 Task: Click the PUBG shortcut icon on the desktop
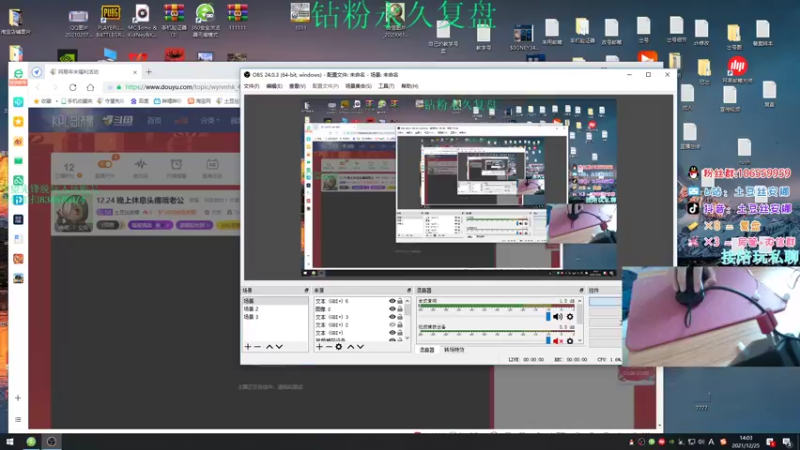pyautogui.click(x=110, y=21)
